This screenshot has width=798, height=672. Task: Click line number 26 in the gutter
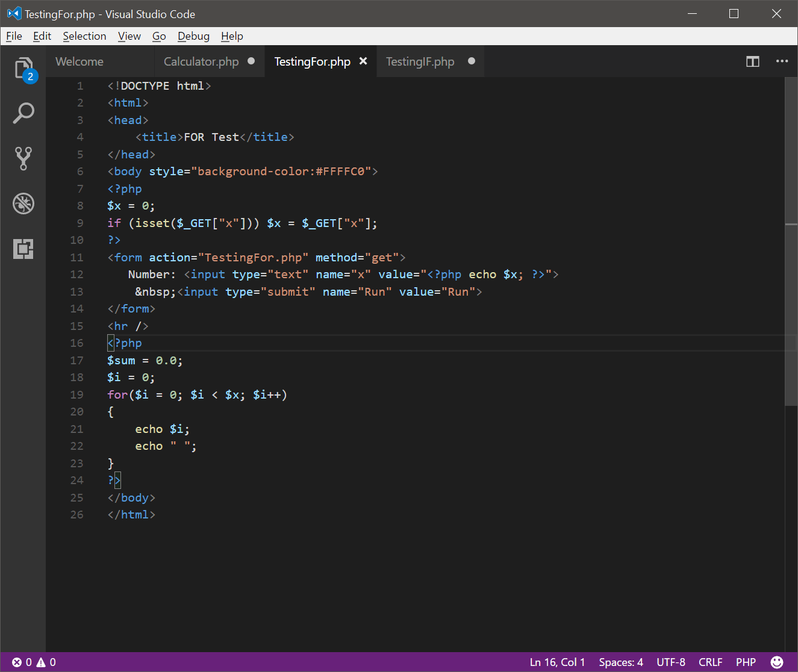tap(76, 515)
